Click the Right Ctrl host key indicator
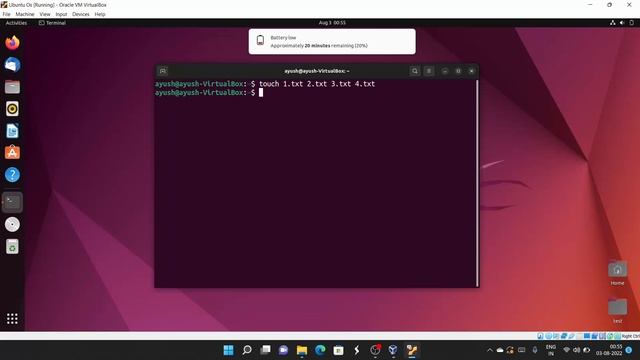Image resolution: width=640 pixels, height=360 pixels. pyautogui.click(x=631, y=336)
